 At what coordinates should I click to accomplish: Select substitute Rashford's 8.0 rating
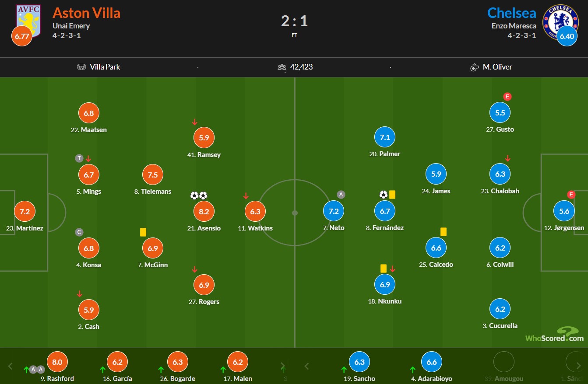click(x=57, y=362)
